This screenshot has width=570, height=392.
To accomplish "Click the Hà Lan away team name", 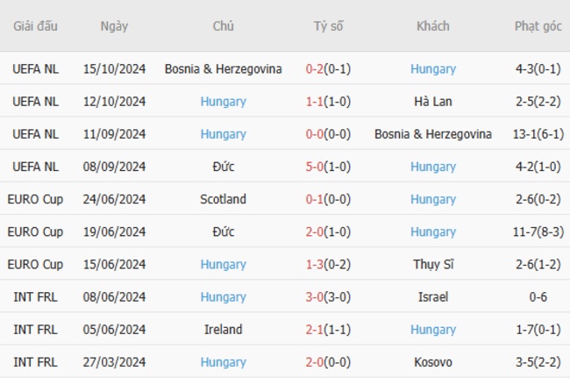I will 433,102.
